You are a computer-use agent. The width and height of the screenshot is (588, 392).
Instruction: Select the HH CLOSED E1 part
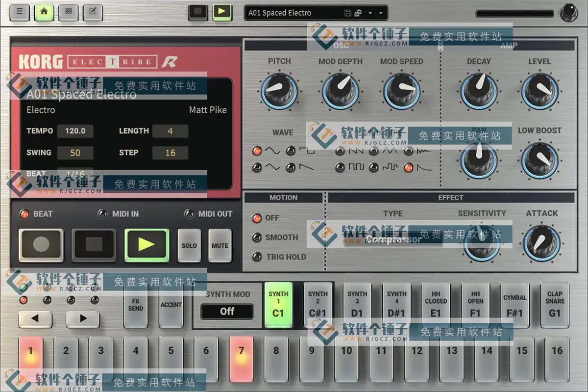click(436, 305)
